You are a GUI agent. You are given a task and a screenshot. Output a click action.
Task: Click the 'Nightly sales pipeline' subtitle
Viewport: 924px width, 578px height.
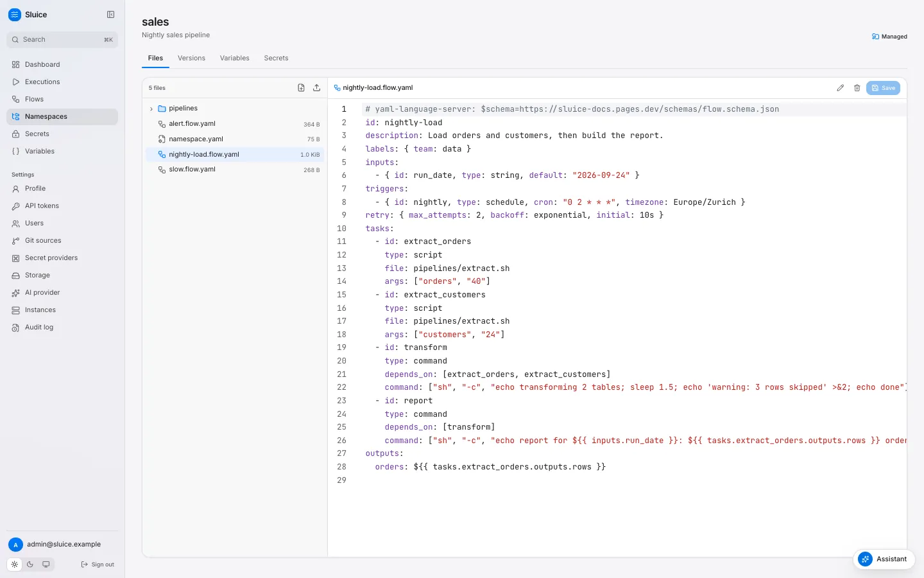tap(176, 35)
